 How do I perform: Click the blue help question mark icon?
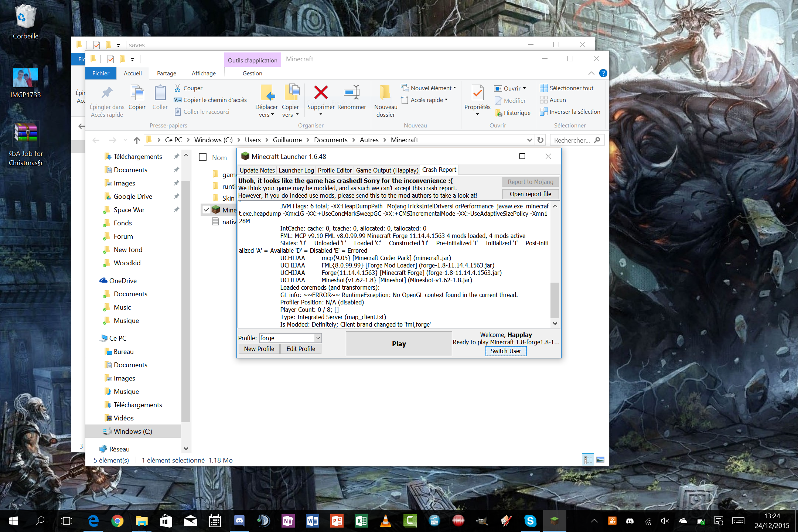[603, 73]
